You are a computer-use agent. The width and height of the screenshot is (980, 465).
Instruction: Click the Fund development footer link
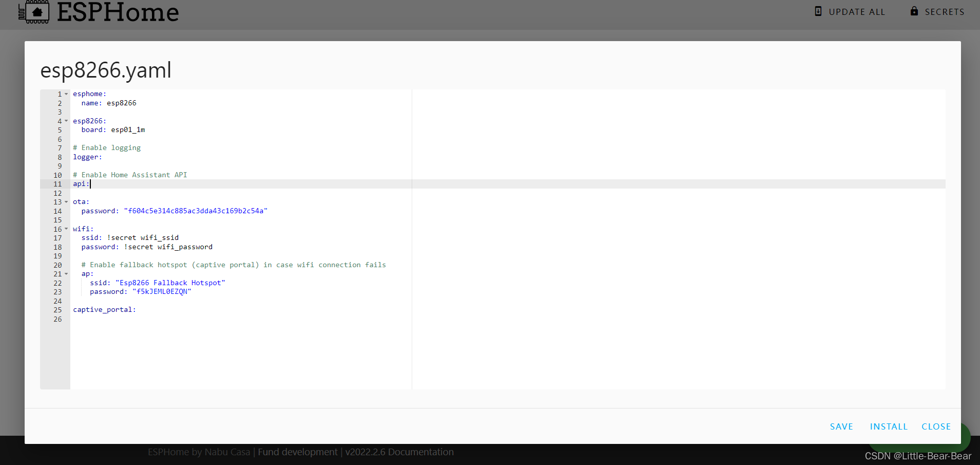pyautogui.click(x=298, y=452)
